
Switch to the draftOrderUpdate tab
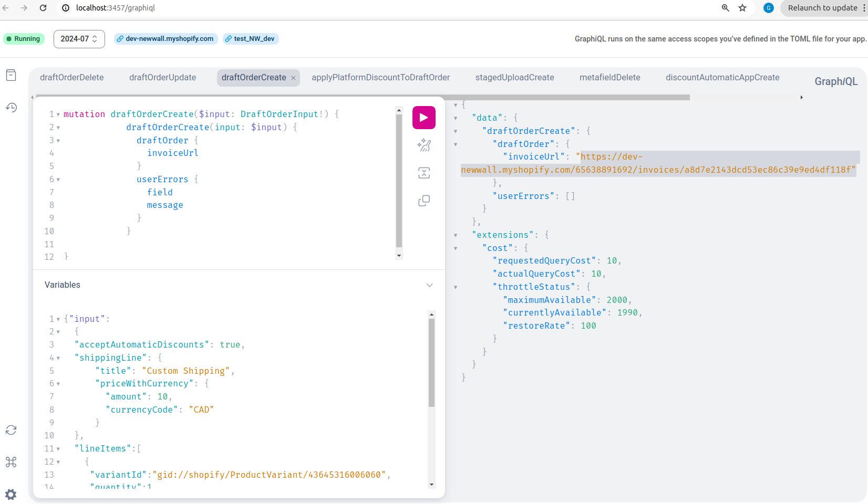[x=162, y=78]
